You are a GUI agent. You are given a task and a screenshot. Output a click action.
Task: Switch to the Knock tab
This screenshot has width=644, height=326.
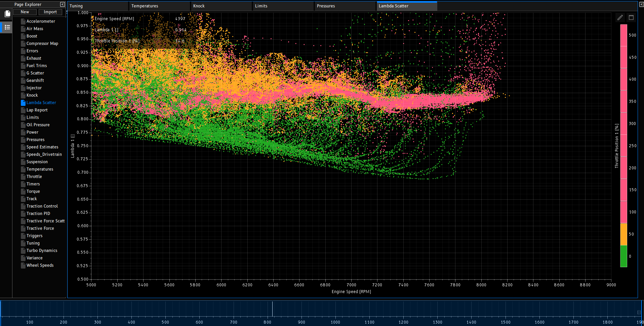click(x=222, y=6)
